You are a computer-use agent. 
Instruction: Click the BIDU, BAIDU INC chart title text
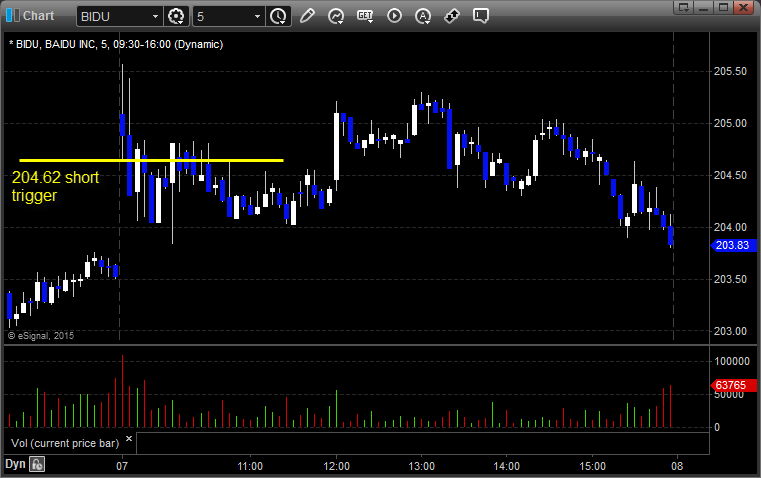[x=116, y=44]
